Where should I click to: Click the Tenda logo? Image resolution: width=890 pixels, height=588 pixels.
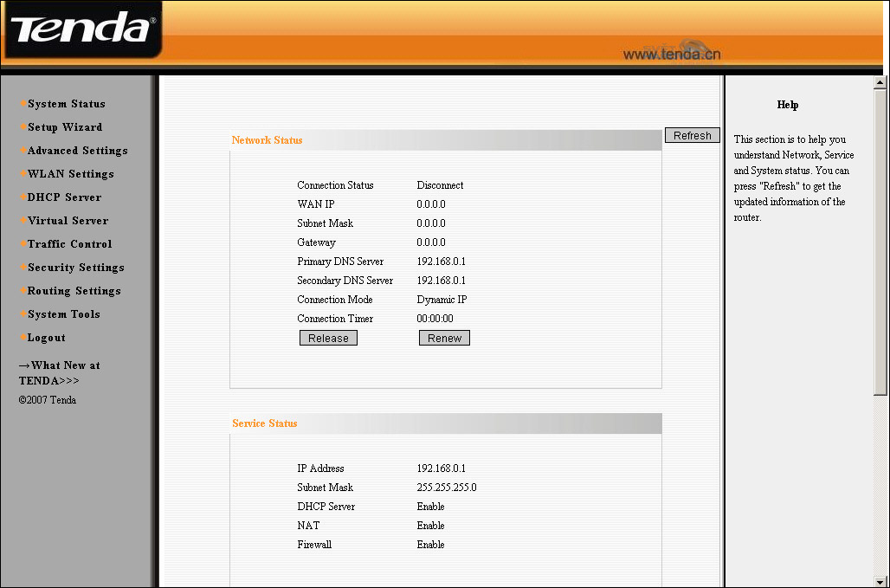(81, 30)
